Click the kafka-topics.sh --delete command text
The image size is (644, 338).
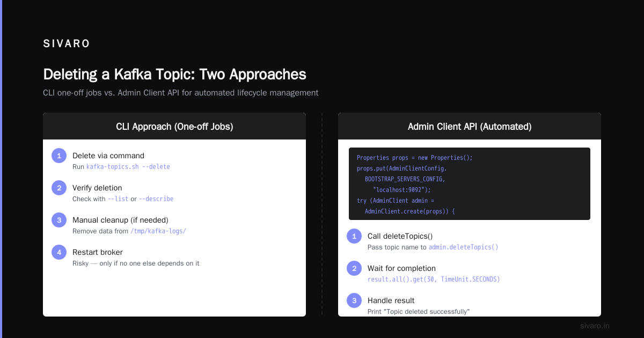[128, 167]
